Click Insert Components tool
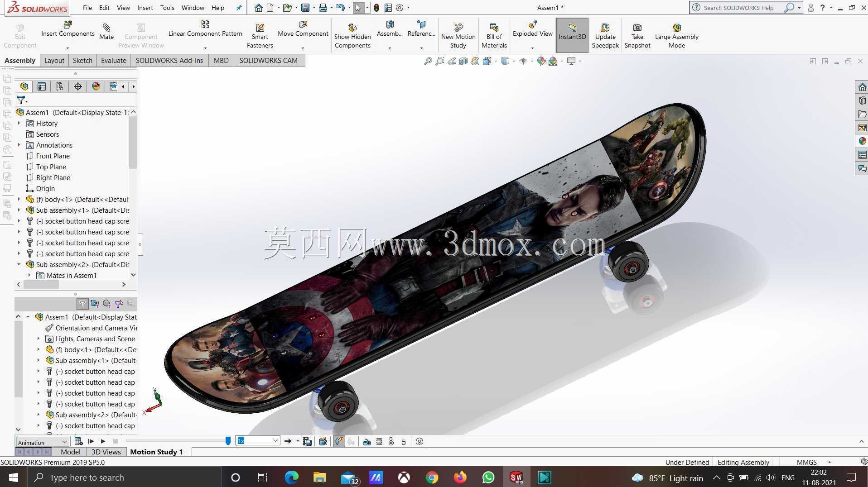 coord(68,29)
